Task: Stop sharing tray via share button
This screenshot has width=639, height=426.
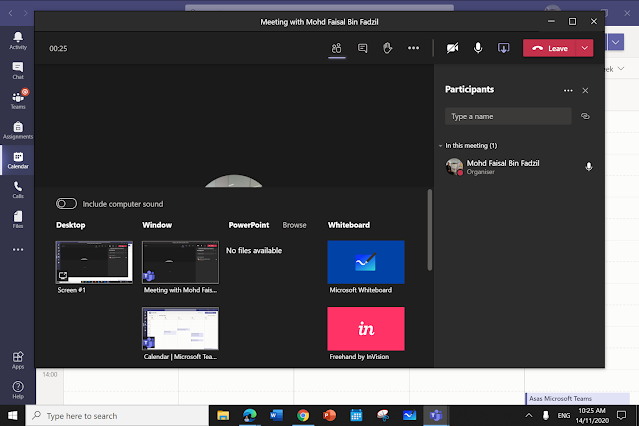Action: tap(504, 49)
